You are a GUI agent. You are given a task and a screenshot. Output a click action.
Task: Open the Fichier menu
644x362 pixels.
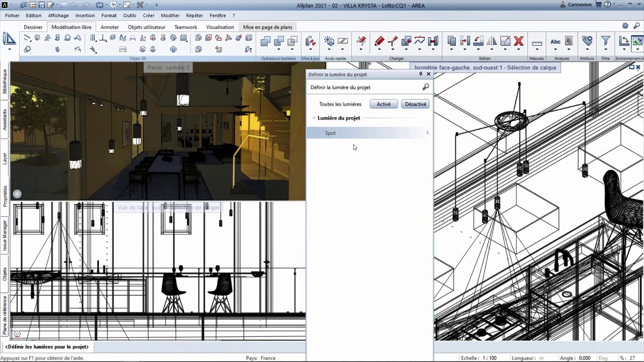tap(12, 16)
